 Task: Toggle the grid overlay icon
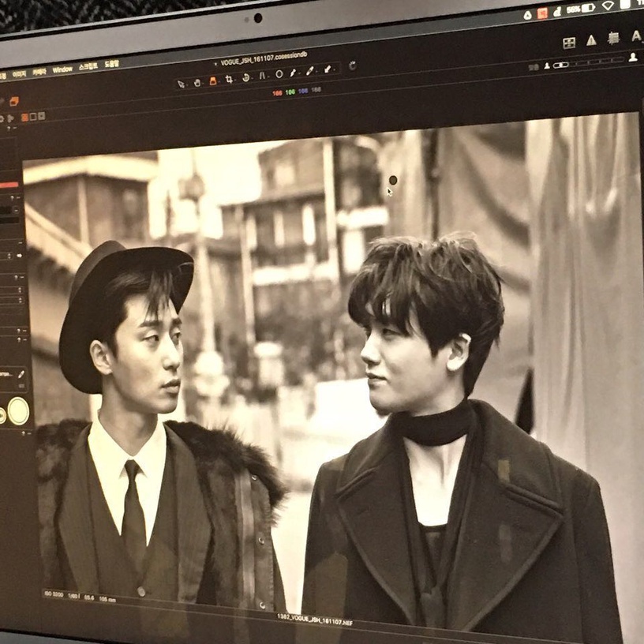click(569, 43)
